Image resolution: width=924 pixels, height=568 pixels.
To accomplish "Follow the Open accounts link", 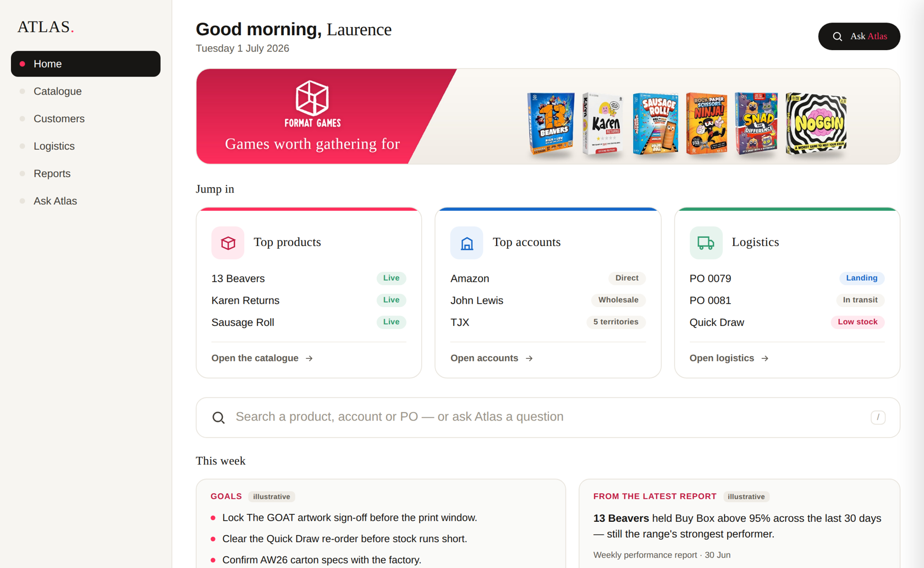I will tap(492, 358).
